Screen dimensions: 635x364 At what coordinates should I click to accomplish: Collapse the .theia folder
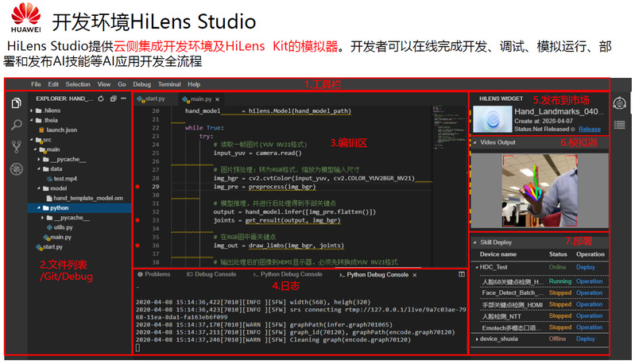coord(31,120)
